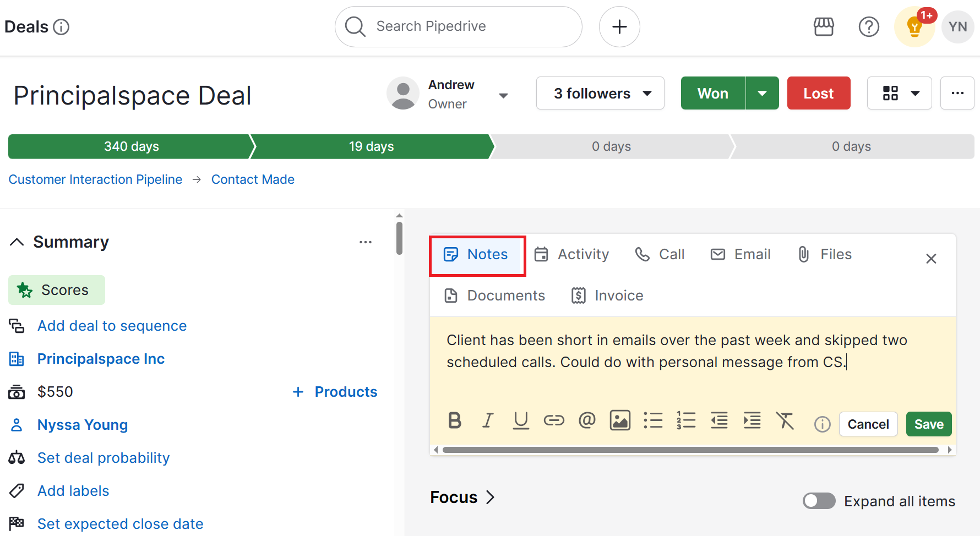The height and width of the screenshot is (536, 980).
Task: Open the deal owner dropdown next to Andrew
Action: pyautogui.click(x=503, y=95)
